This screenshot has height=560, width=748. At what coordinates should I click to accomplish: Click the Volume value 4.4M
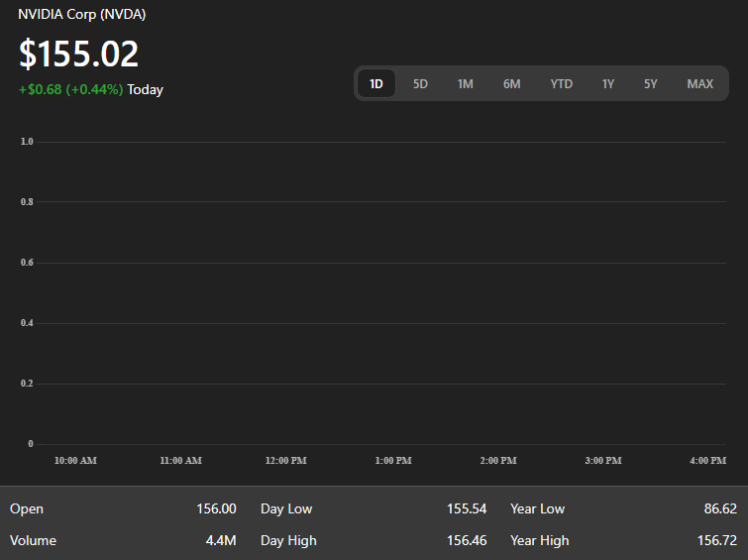pyautogui.click(x=221, y=540)
